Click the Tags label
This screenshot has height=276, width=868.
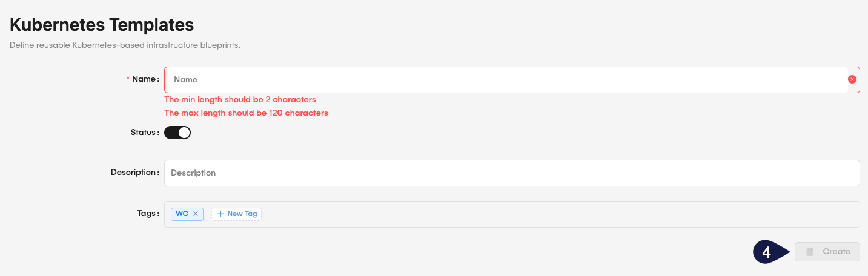(147, 214)
